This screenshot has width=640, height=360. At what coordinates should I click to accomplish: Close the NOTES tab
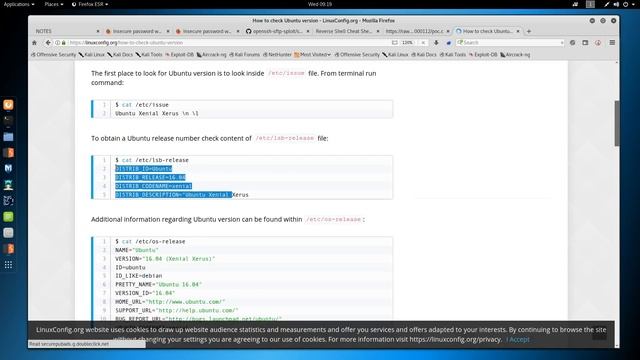point(98,31)
